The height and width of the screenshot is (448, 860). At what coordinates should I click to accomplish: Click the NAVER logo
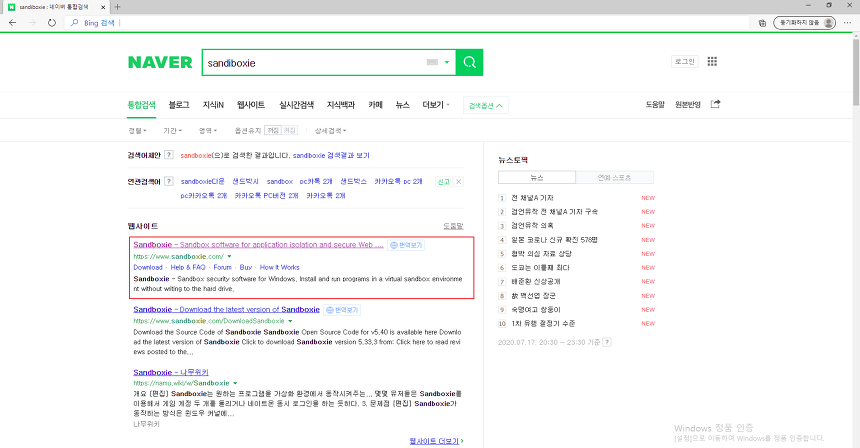tap(160, 62)
